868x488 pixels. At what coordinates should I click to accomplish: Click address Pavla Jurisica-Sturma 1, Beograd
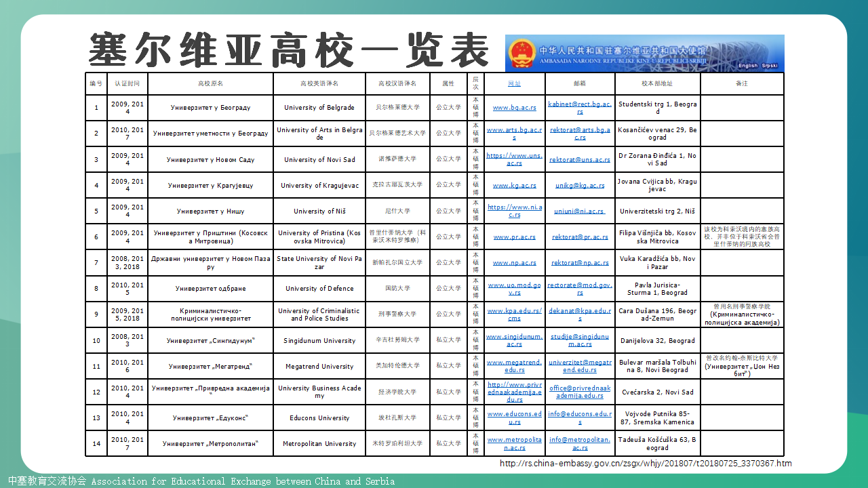(x=658, y=289)
